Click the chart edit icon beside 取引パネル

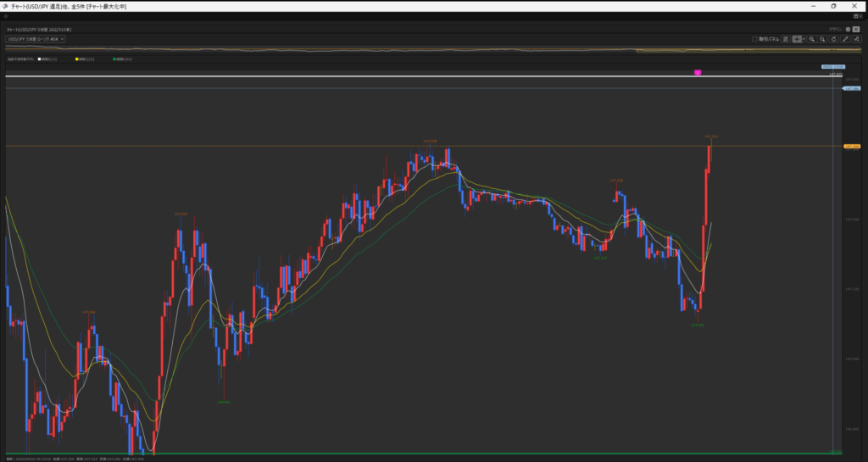point(786,39)
